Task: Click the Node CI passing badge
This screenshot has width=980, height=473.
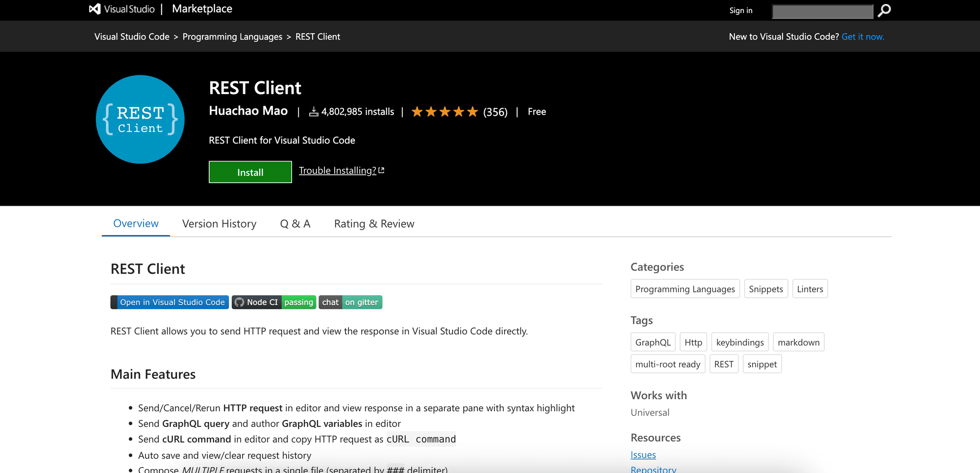Action: pos(274,303)
